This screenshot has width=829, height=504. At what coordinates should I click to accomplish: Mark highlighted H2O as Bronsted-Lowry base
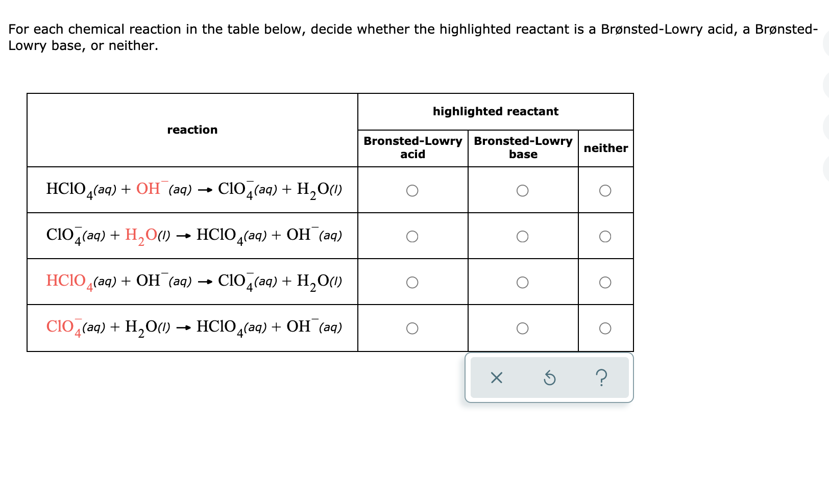523,236
